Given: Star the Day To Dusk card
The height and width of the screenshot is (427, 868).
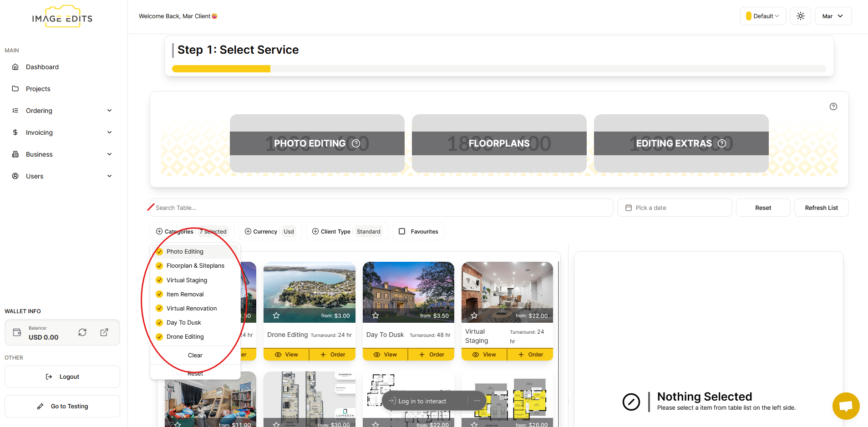Looking at the screenshot, I should 376,315.
